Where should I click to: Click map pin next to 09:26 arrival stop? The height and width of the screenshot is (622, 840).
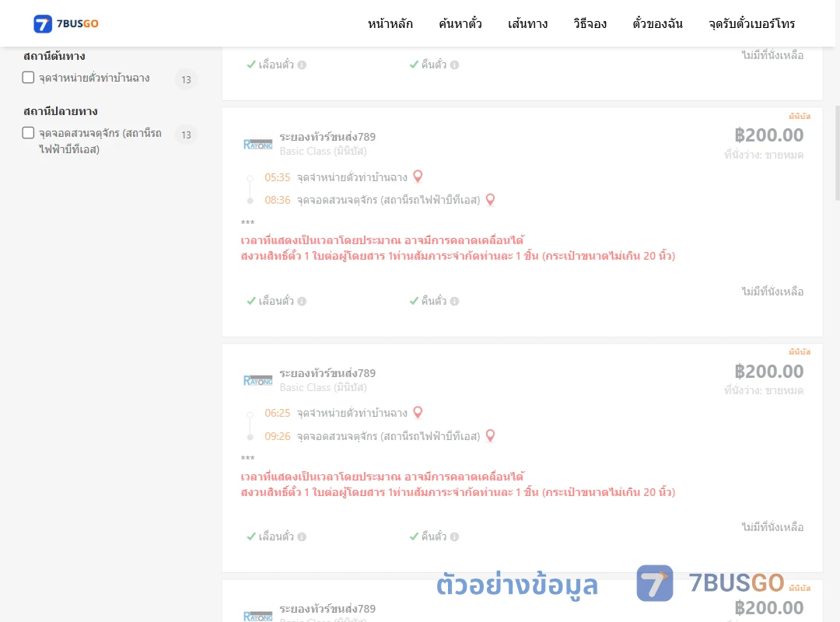point(490,435)
